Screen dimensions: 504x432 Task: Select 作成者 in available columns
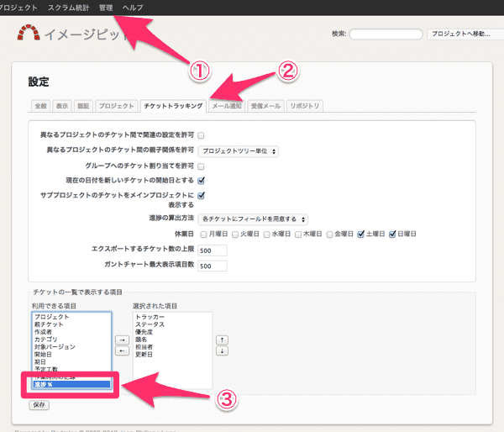pyautogui.click(x=71, y=332)
